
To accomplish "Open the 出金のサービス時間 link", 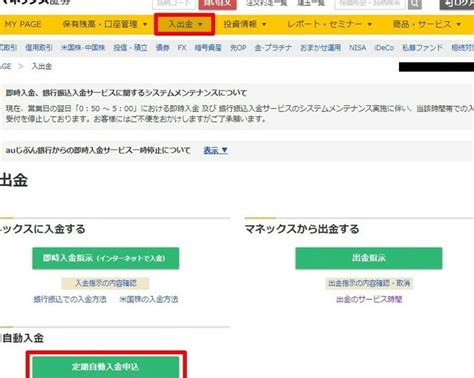I will pos(369,299).
